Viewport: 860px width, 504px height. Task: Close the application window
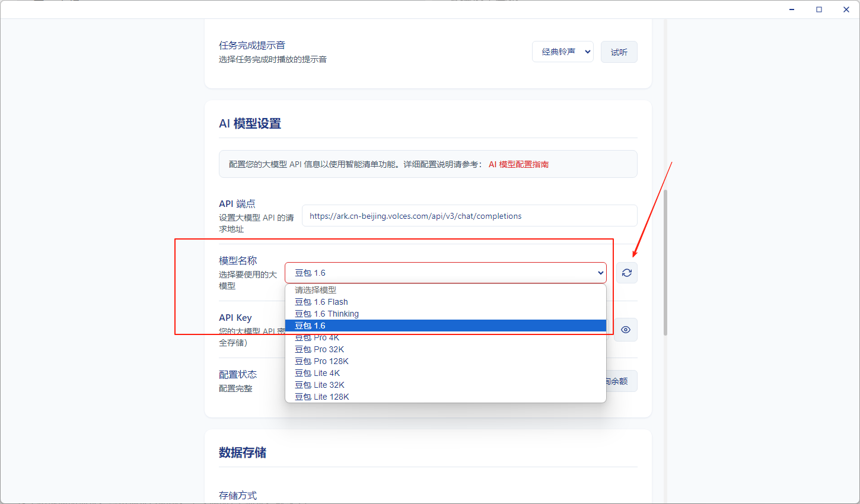(x=846, y=9)
